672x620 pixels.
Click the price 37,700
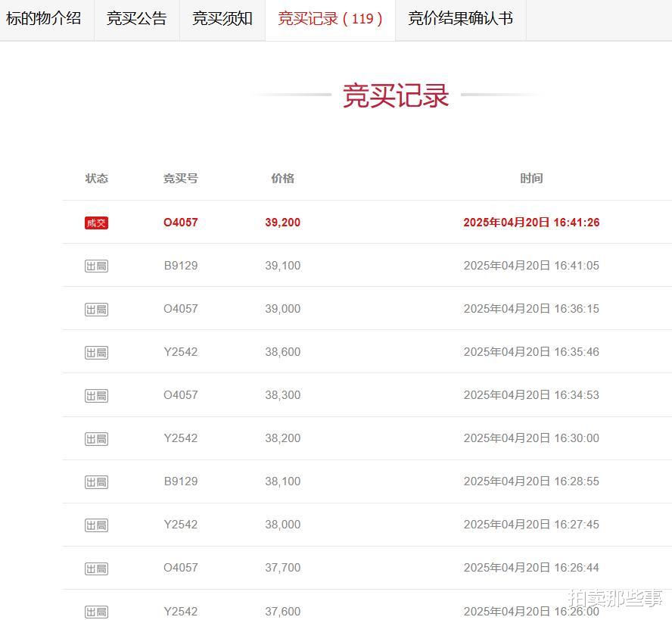point(283,568)
